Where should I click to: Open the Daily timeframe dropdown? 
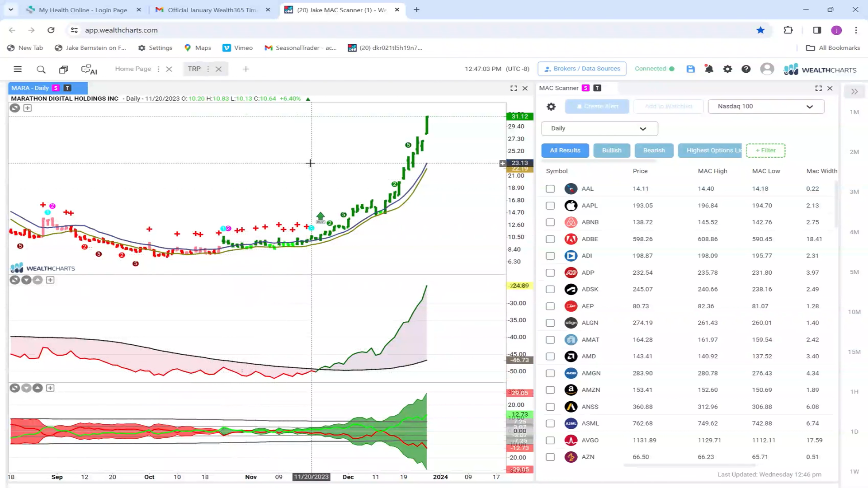(599, 128)
